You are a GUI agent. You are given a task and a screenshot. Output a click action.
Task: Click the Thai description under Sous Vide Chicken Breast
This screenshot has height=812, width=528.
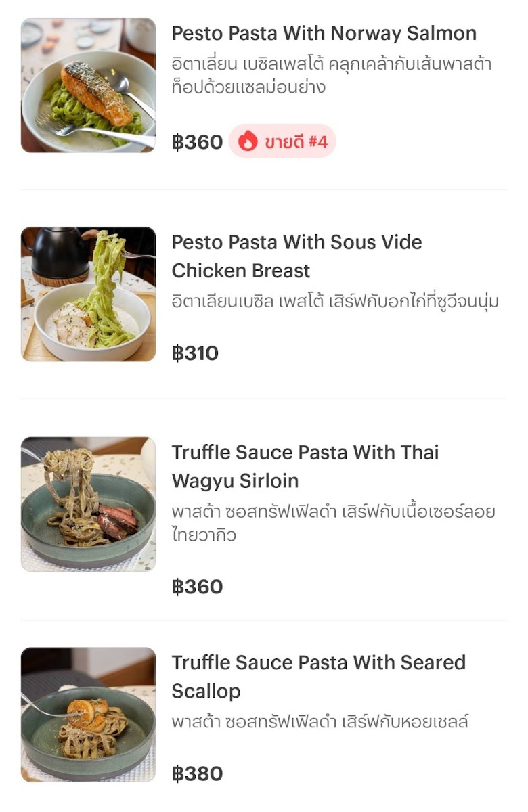pyautogui.click(x=335, y=302)
